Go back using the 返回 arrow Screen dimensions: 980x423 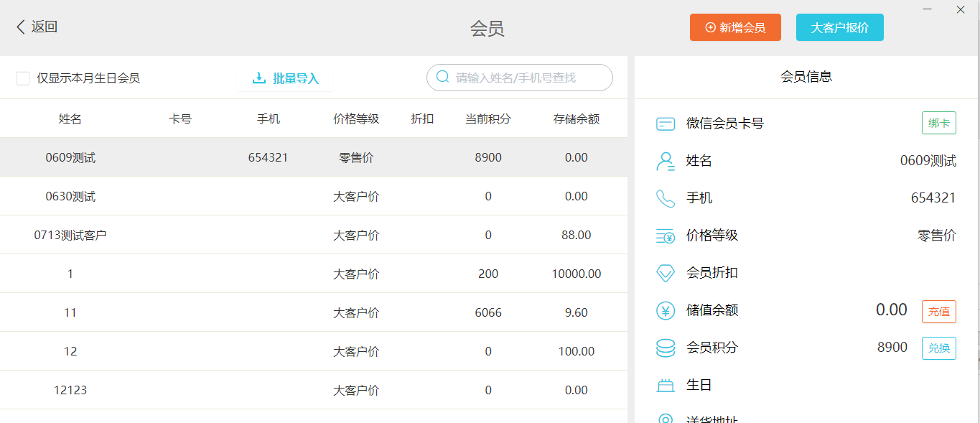37,27
